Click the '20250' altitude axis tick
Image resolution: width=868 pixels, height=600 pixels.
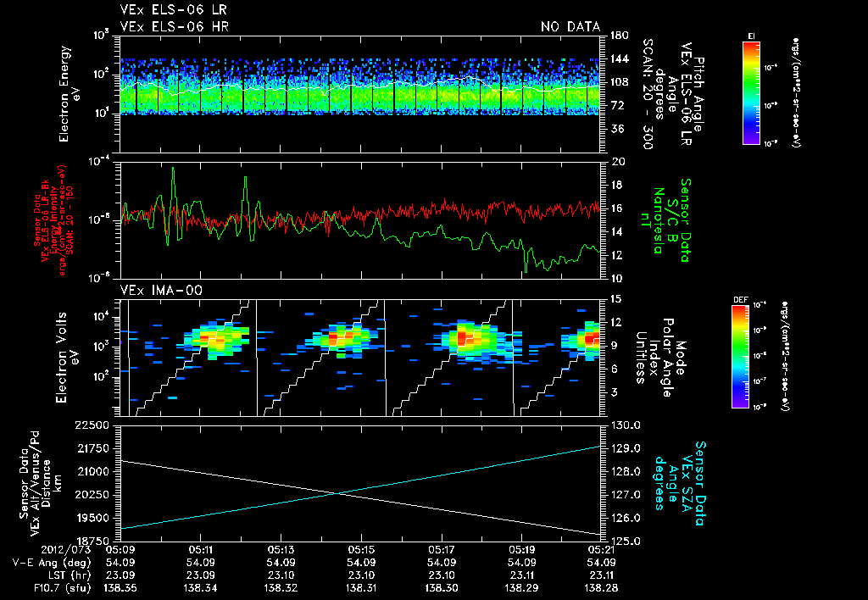point(93,495)
